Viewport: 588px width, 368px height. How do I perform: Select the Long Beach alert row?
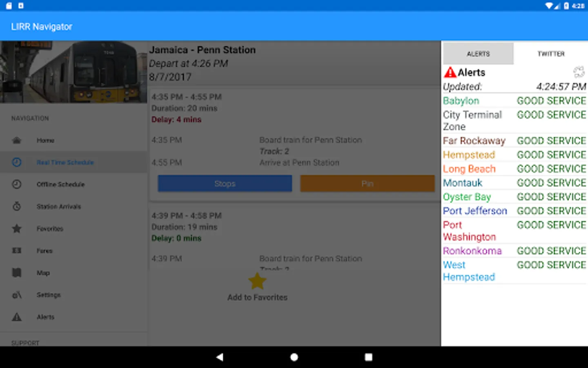pos(514,169)
